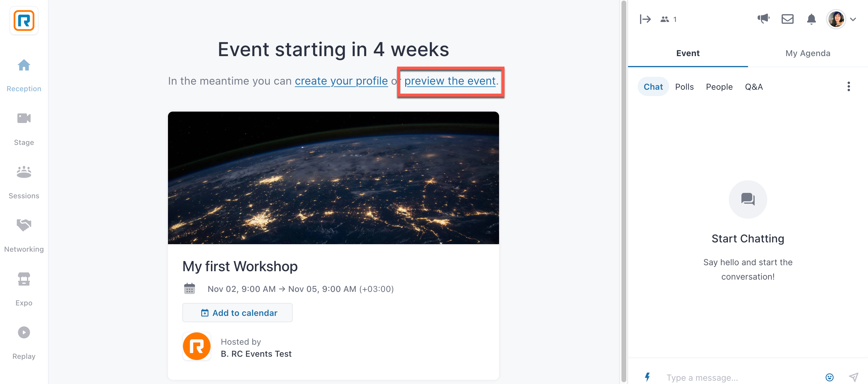The height and width of the screenshot is (384, 868).
Task: Open the Q&A tab
Action: coord(754,87)
